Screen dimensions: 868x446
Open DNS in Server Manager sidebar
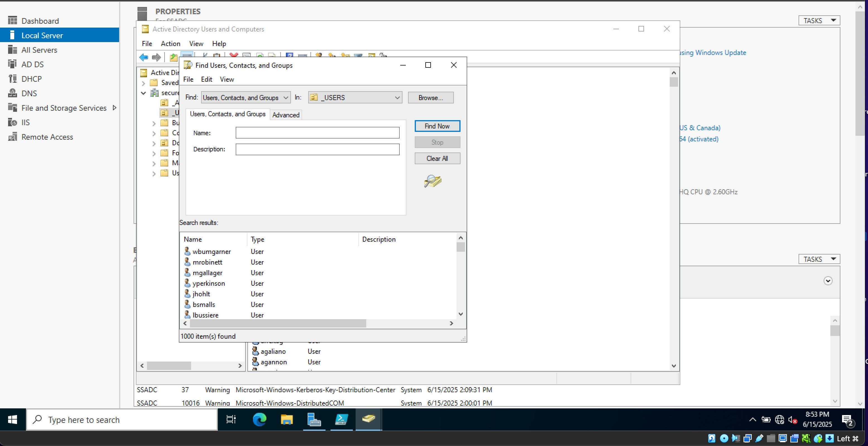pos(29,93)
